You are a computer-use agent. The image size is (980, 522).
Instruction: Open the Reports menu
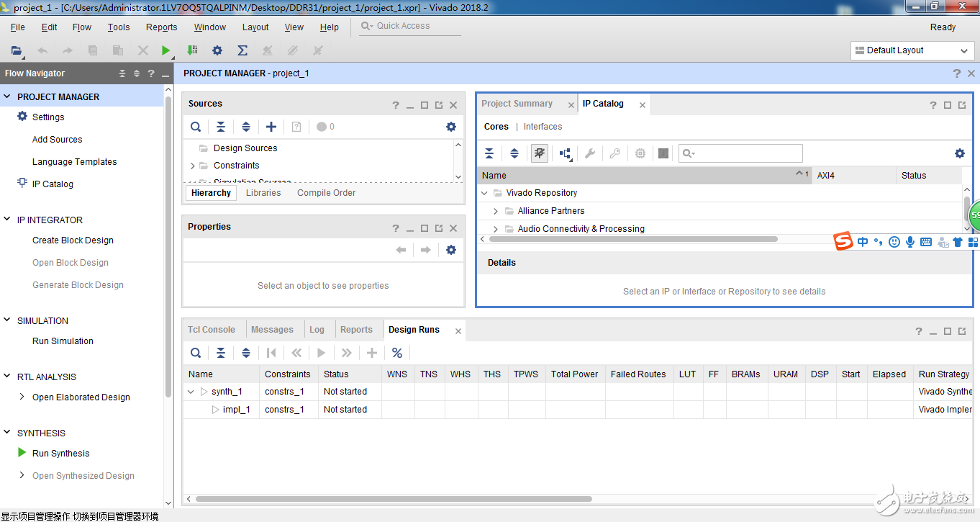click(161, 27)
